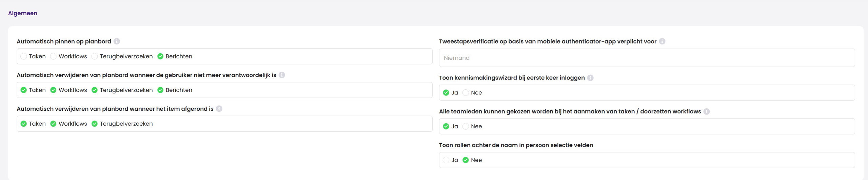Viewport: 868px width, 180px height.
Task: Click info icon beside 'item afgerond is' setting
Action: click(219, 109)
